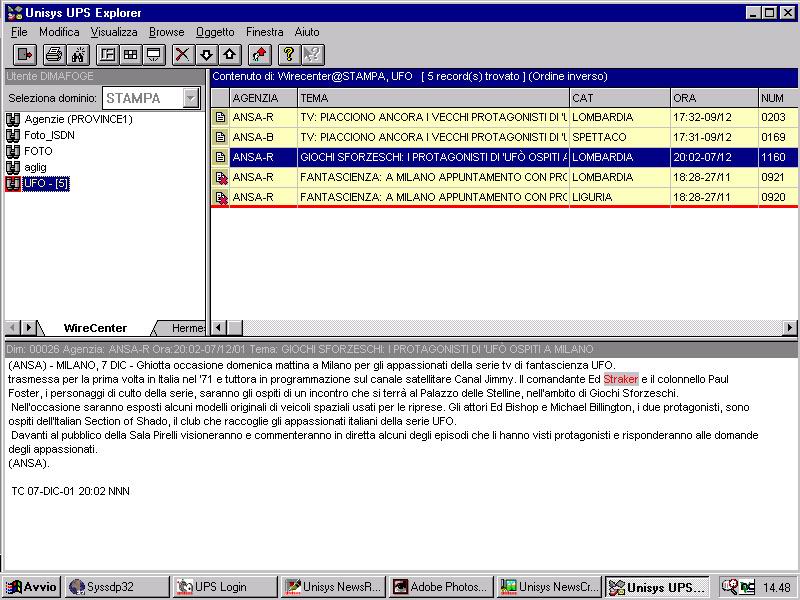
Task: Click the horizontal scrollbar thumb of record list
Action: [x=235, y=328]
